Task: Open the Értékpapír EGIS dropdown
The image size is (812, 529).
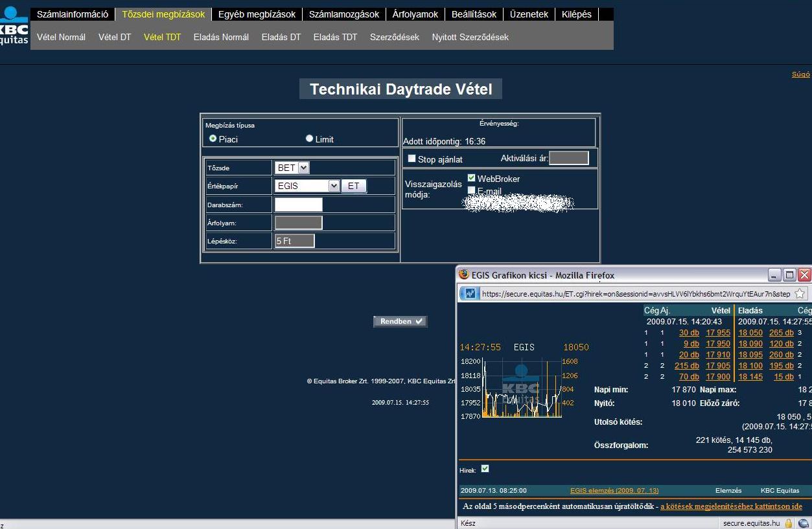Action: (307, 186)
